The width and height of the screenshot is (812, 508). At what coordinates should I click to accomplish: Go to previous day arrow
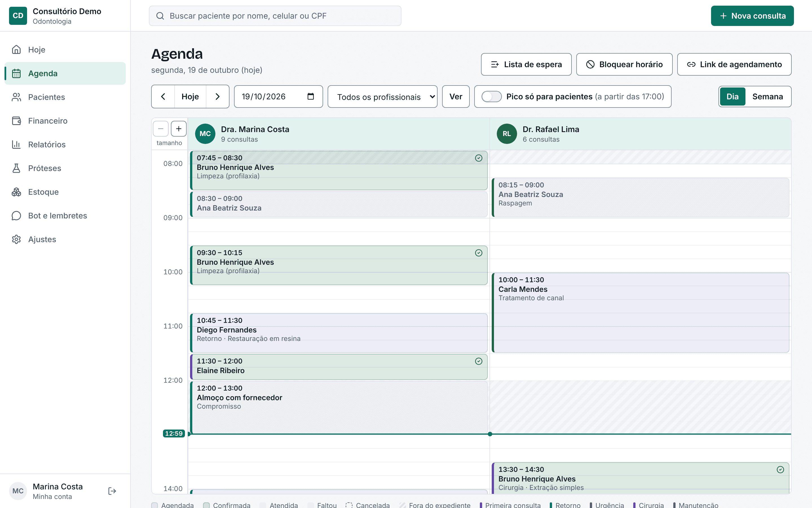pos(163,97)
